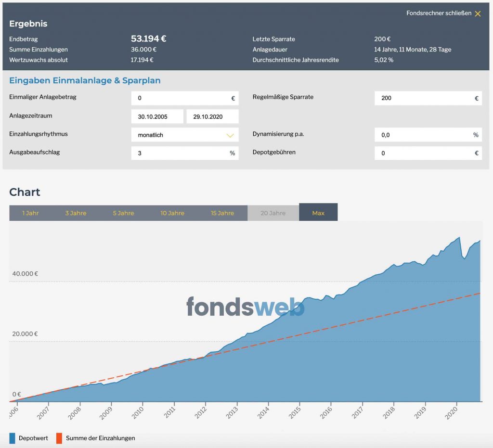Click the 'Durchschnittliche Jahresrendite' label
493x448 pixels.
pos(296,60)
